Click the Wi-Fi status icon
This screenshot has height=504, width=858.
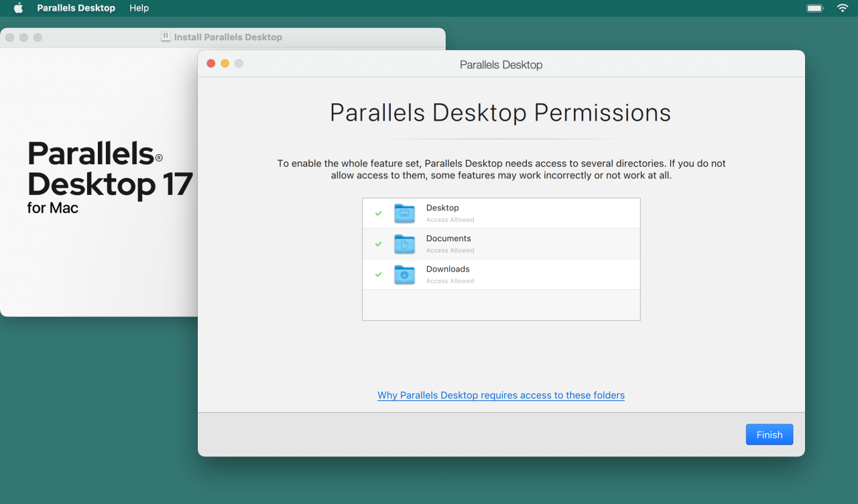coord(843,8)
